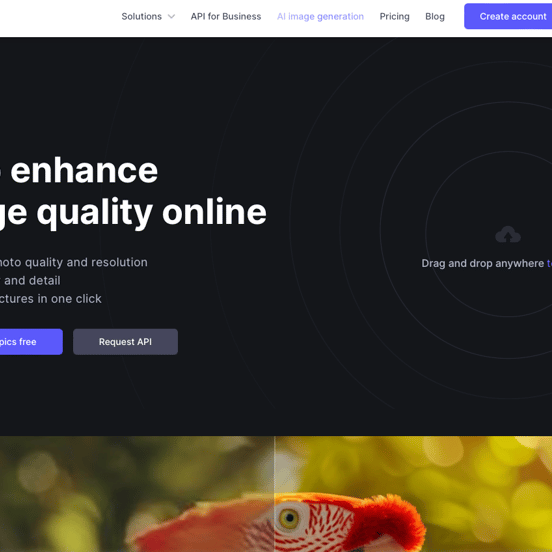
Task: Expand the Solutions chevron arrow
Action: pyautogui.click(x=171, y=17)
